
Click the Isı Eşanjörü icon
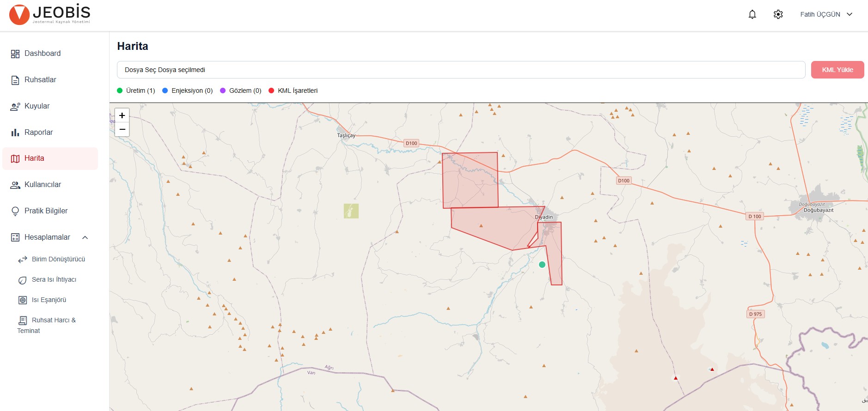23,300
